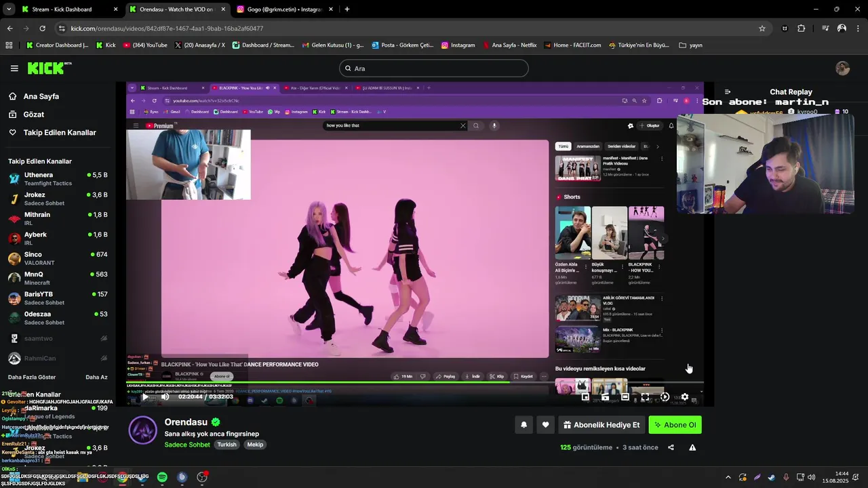Open the yayın bookmarks folder
868x488 pixels.
[x=690, y=45]
